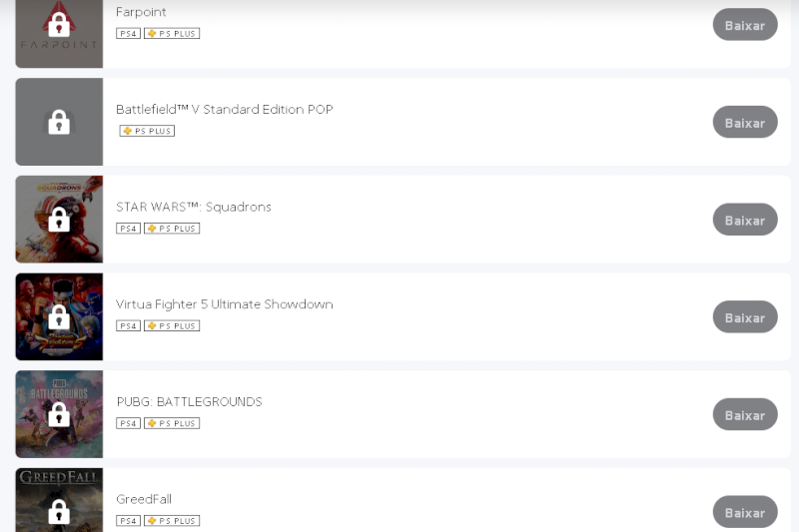Click PS Plus badge under PUBG BATTLEGROUNDS

pyautogui.click(x=172, y=423)
